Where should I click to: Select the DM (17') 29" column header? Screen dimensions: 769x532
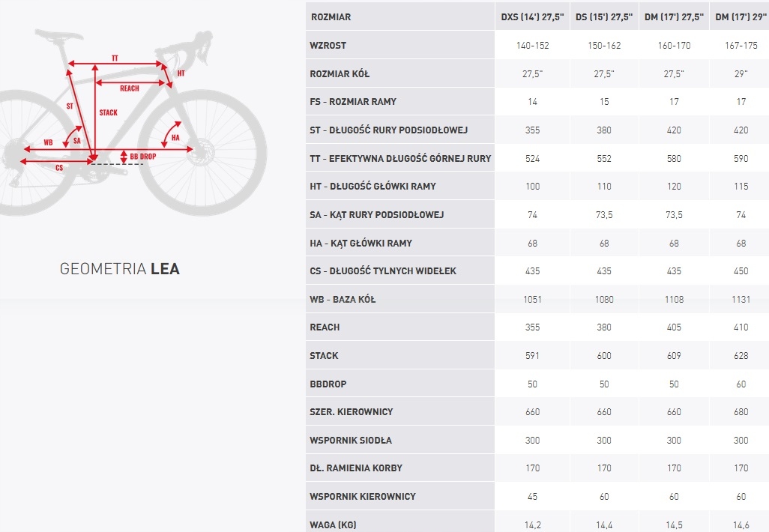741,16
